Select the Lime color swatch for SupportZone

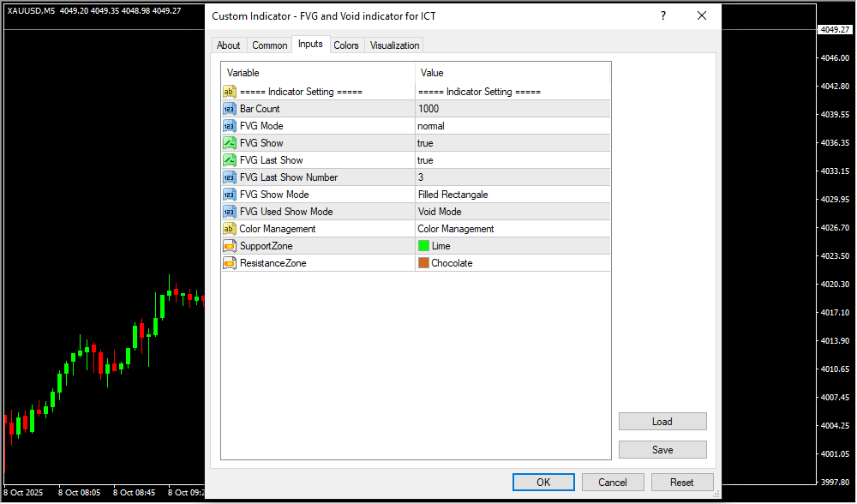point(423,246)
